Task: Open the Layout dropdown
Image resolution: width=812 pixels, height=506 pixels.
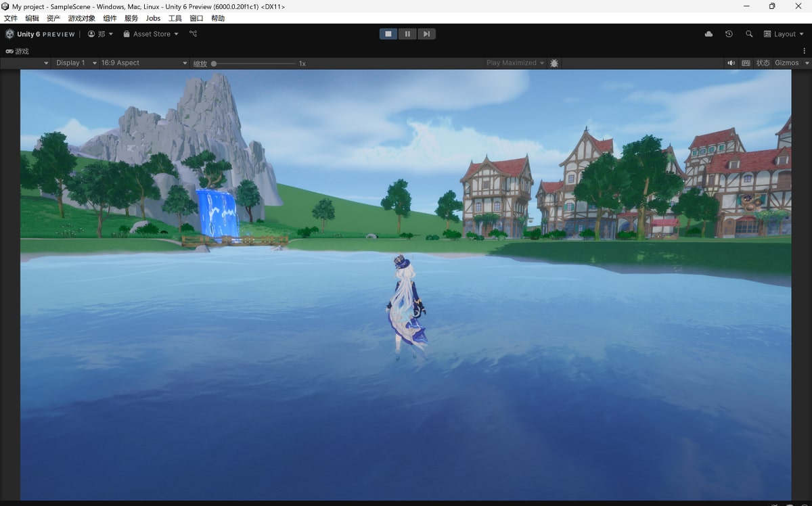Action: pyautogui.click(x=784, y=34)
